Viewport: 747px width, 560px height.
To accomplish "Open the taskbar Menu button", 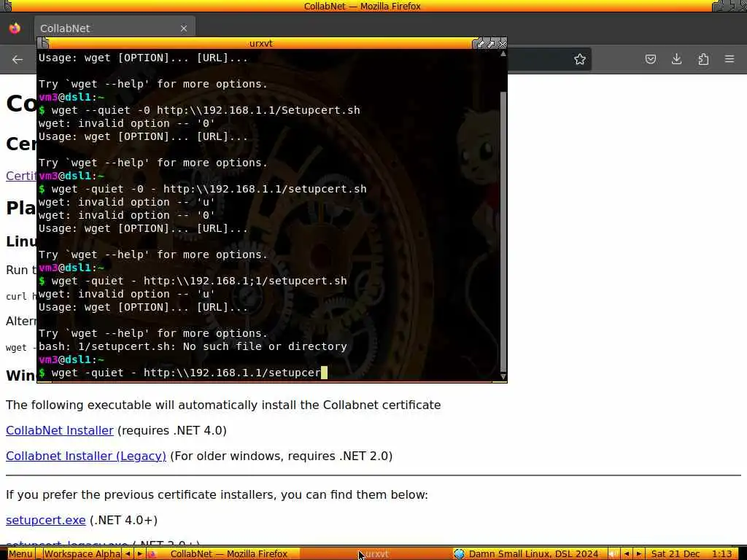I will coord(20,554).
